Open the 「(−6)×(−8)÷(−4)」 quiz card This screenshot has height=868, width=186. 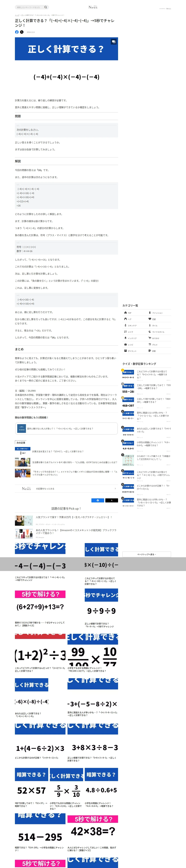32,698
